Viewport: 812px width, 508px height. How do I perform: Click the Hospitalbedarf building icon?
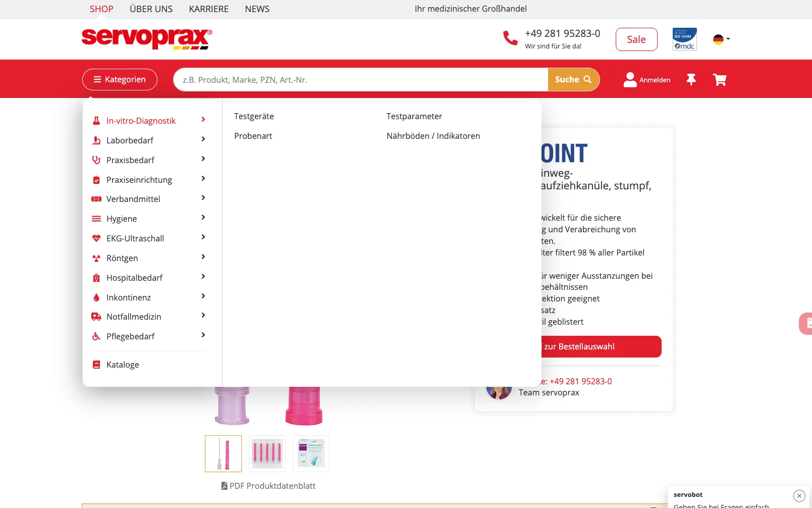tap(96, 278)
